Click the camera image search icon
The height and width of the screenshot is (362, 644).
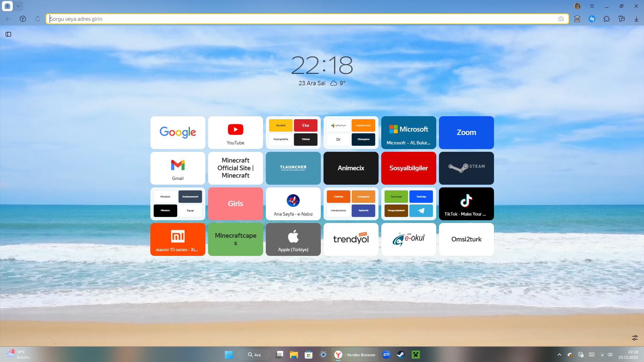click(561, 19)
